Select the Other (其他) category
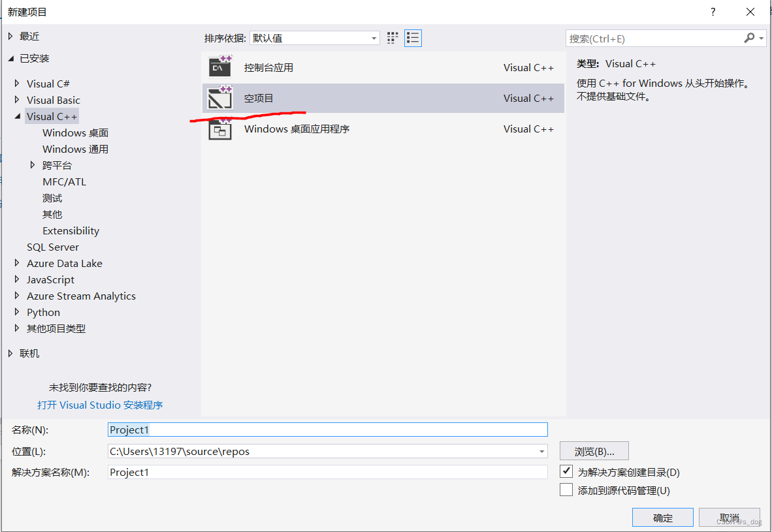The width and height of the screenshot is (772, 532). (x=52, y=214)
